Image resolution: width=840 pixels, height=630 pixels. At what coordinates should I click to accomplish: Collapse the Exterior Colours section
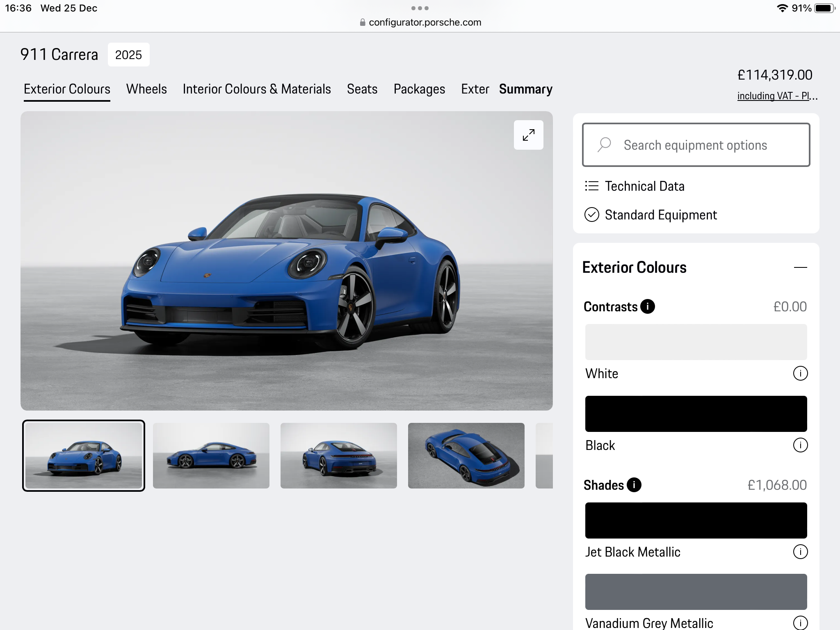tap(800, 267)
